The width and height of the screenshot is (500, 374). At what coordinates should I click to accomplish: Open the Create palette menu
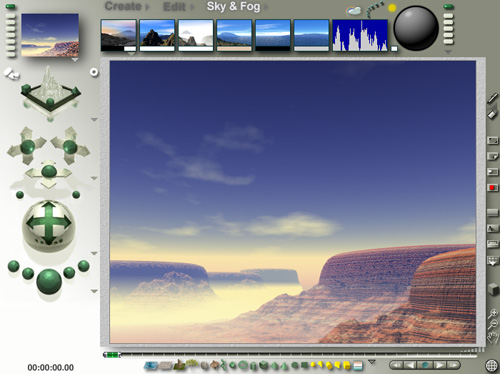tap(123, 6)
